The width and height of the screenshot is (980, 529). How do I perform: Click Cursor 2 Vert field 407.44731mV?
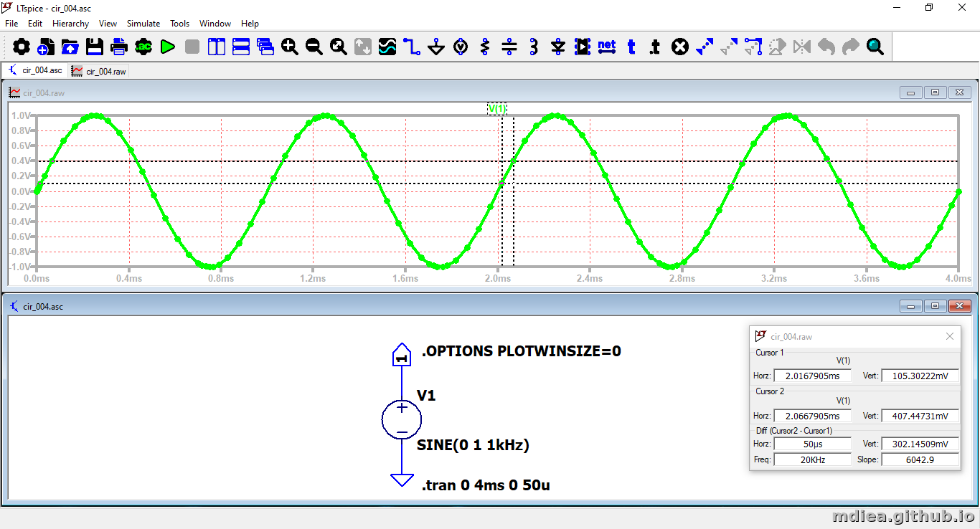(920, 416)
